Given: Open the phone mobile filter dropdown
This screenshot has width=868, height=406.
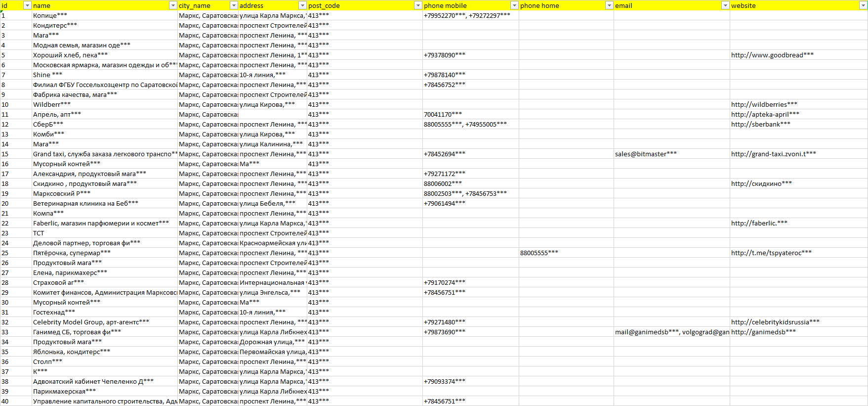Looking at the screenshot, I should [x=514, y=5].
